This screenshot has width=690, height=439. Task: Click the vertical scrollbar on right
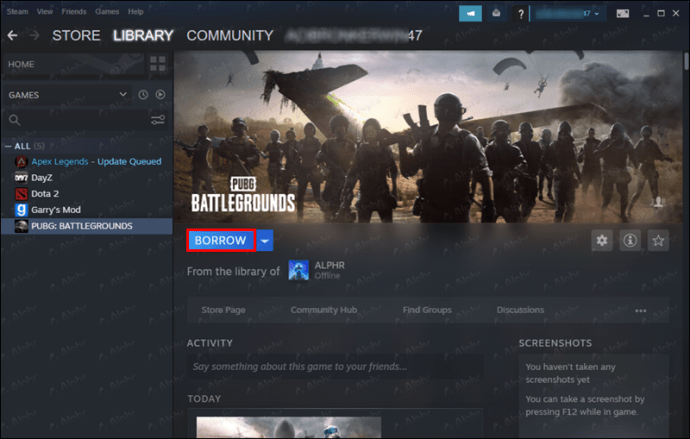(x=686, y=61)
